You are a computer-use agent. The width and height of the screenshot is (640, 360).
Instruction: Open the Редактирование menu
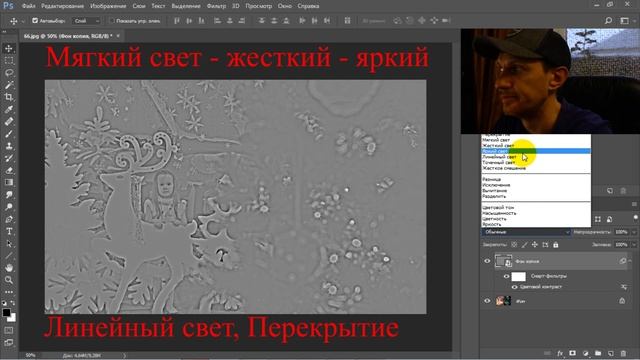[62, 6]
